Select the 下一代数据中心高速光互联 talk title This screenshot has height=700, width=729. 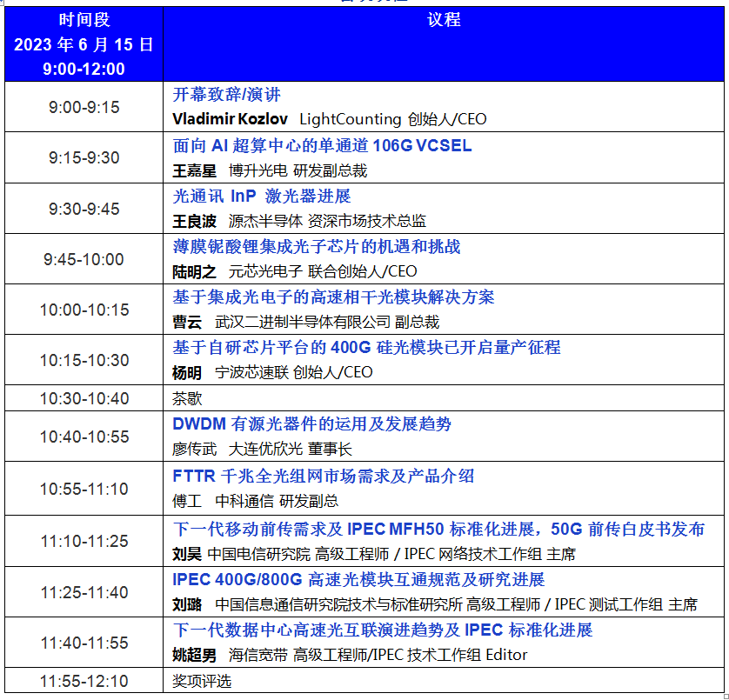(x=383, y=630)
